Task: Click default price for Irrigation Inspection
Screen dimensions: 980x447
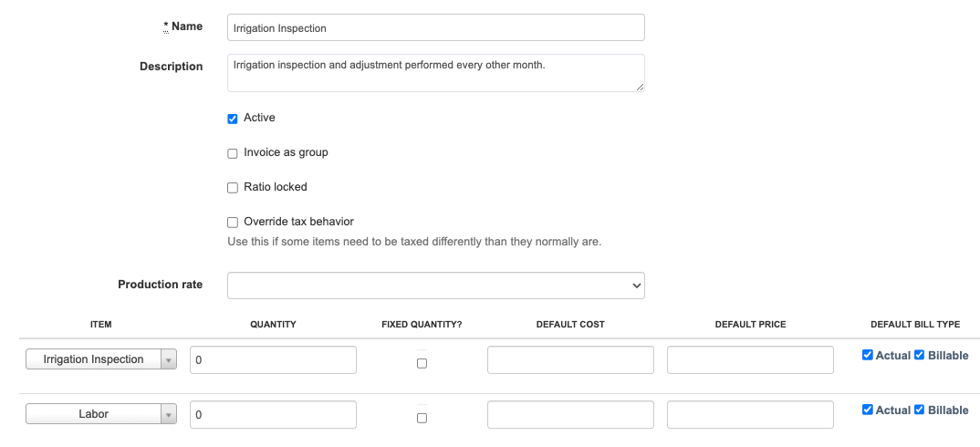Action: coord(750,360)
